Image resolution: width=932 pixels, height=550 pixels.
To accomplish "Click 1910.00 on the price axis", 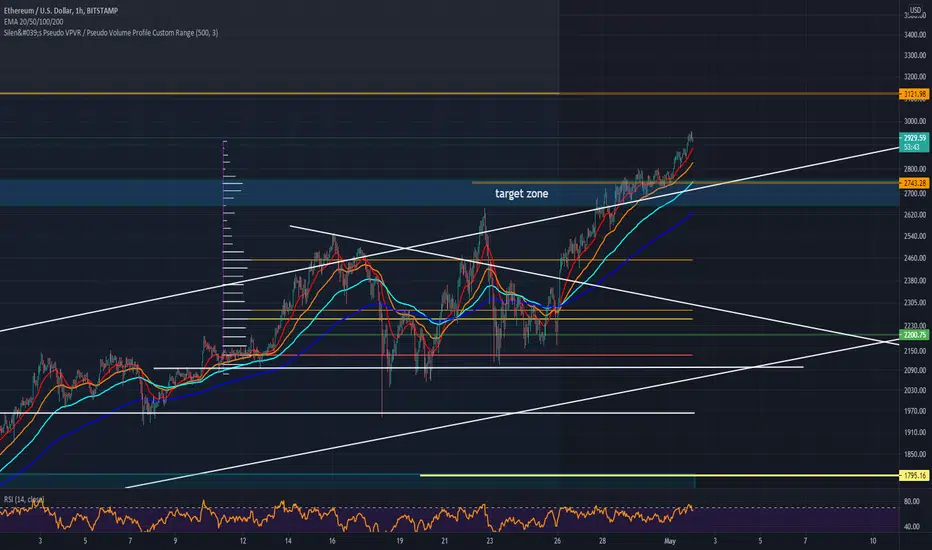I will (x=915, y=432).
